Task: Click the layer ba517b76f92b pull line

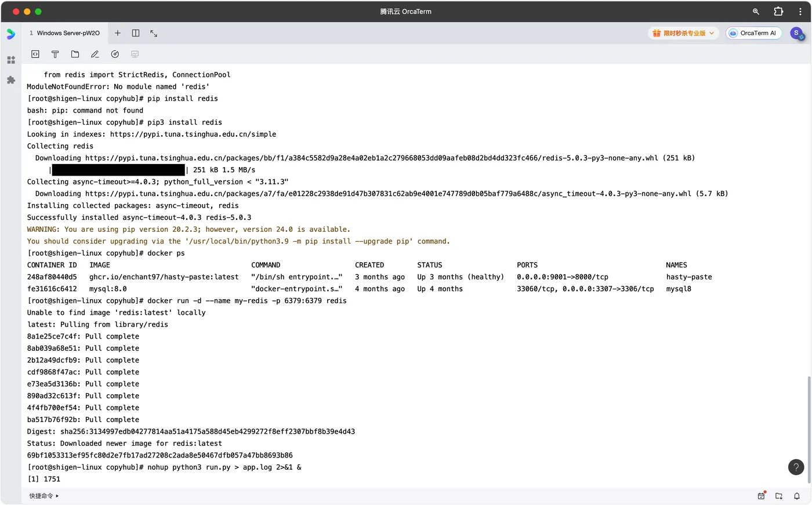Action: [x=83, y=419]
